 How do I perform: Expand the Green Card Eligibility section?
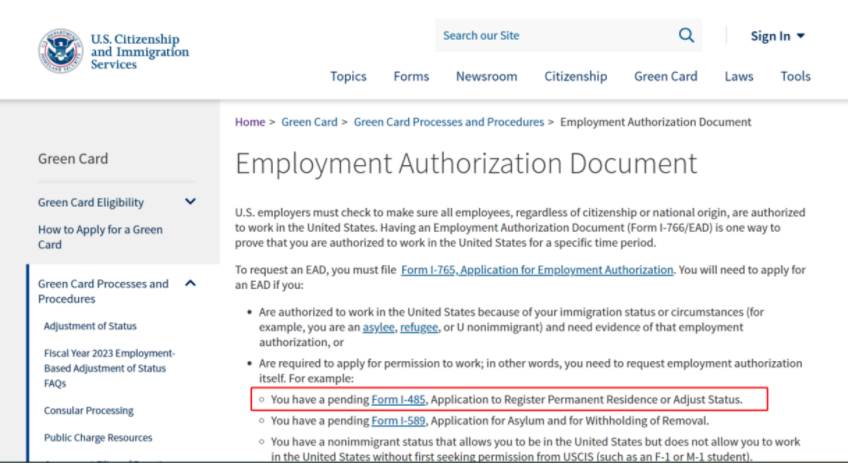(x=190, y=202)
